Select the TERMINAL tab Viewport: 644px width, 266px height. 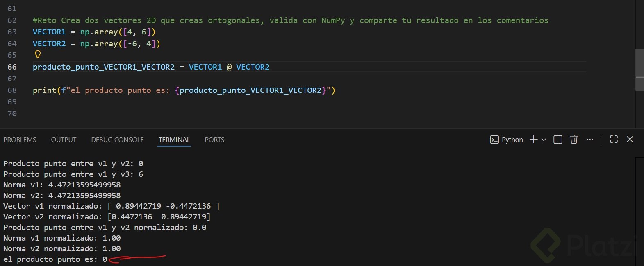pos(174,140)
